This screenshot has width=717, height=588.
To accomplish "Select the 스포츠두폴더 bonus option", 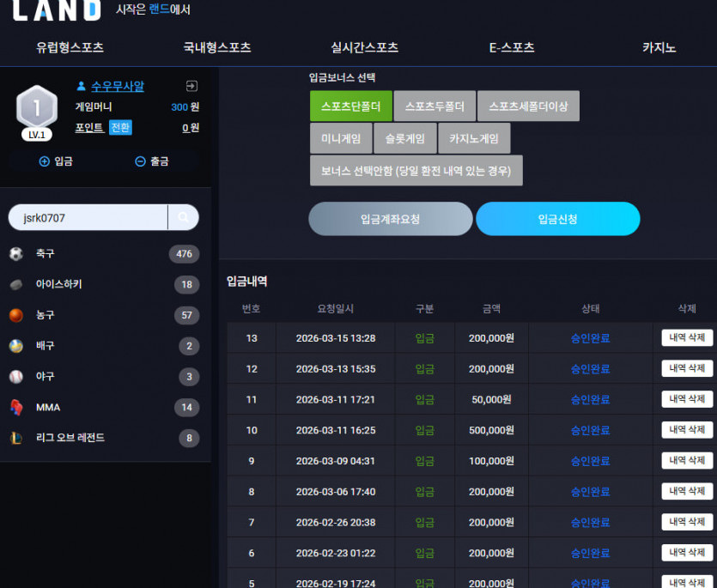I will 434,106.
